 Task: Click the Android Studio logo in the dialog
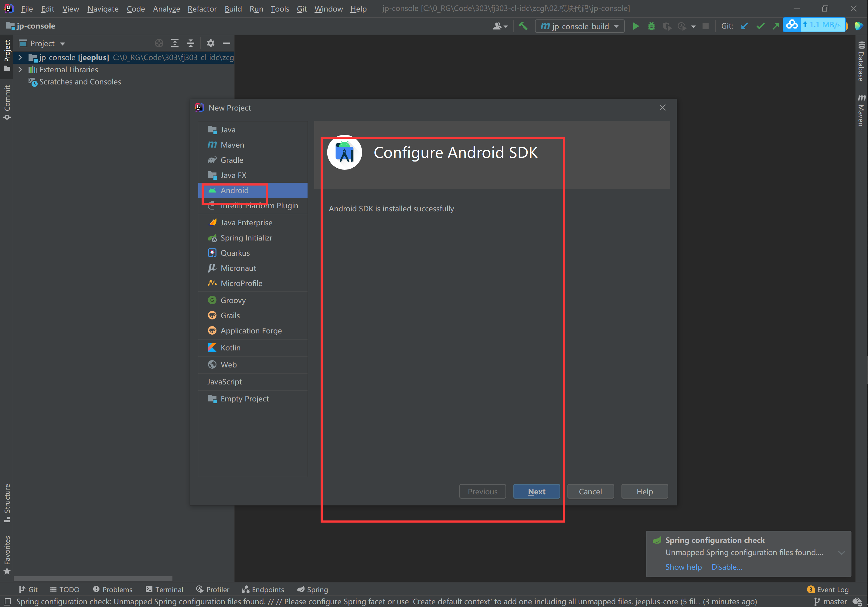point(344,152)
